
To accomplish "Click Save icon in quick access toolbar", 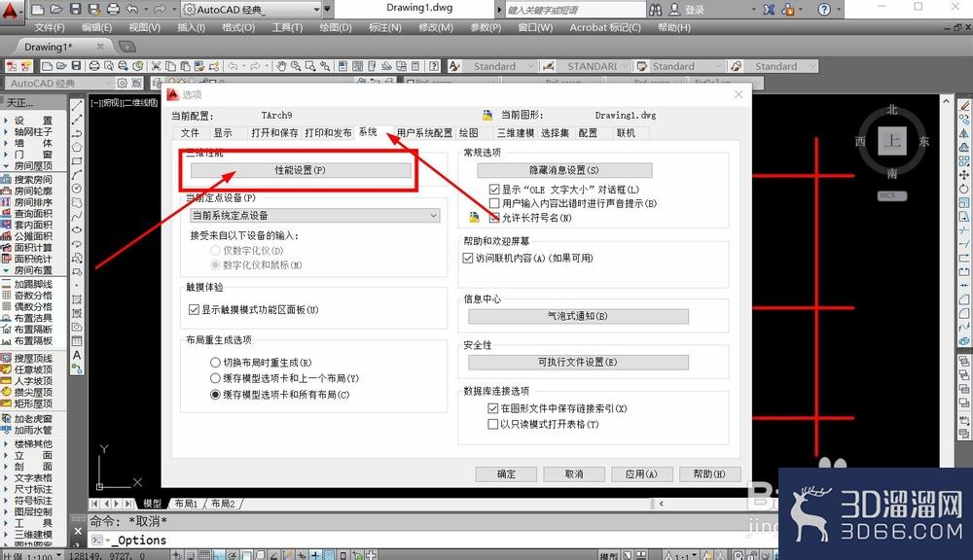I will coord(75,10).
